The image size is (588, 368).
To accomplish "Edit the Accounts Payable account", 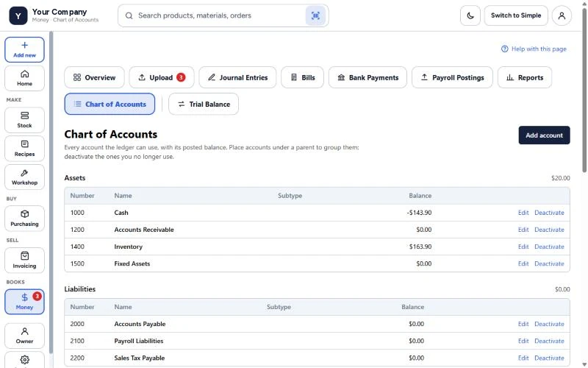I will (x=523, y=324).
